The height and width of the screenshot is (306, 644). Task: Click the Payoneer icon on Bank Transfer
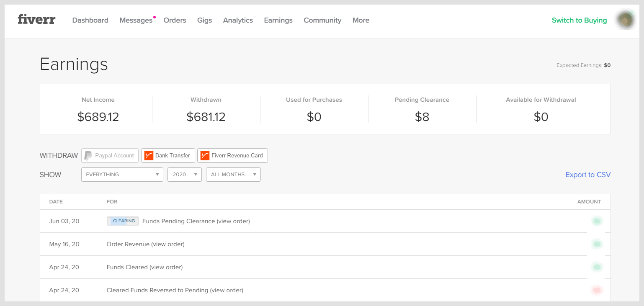149,155
